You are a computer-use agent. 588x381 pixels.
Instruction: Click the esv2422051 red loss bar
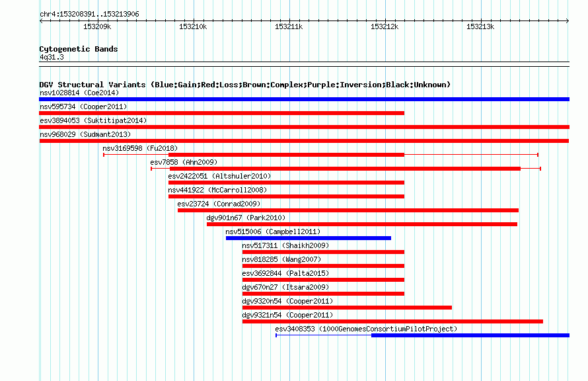click(x=287, y=183)
